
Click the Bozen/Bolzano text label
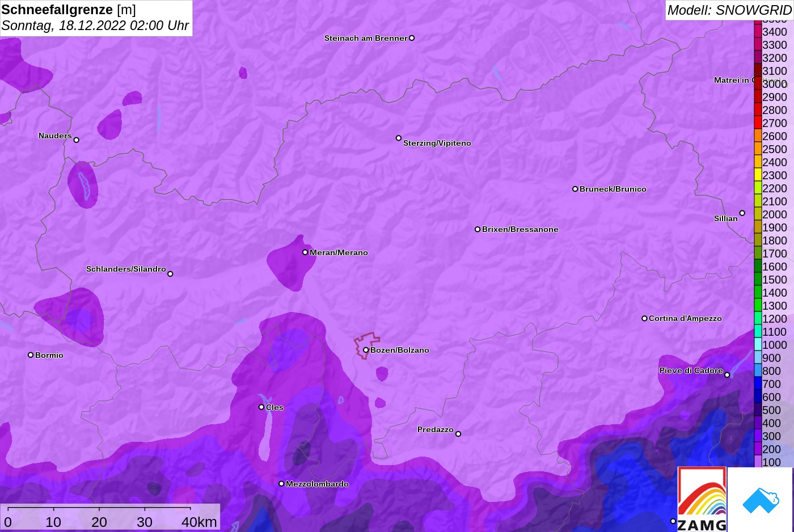pyautogui.click(x=400, y=350)
